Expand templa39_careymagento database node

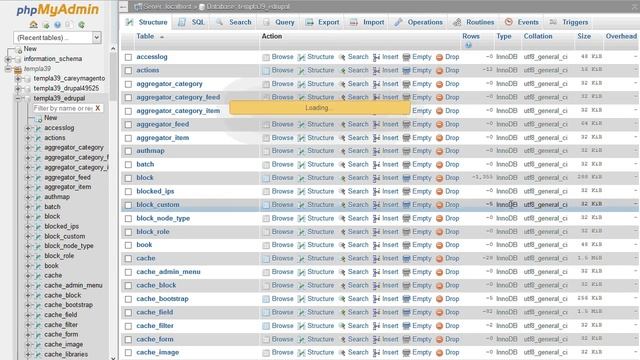pyautogui.click(x=18, y=78)
